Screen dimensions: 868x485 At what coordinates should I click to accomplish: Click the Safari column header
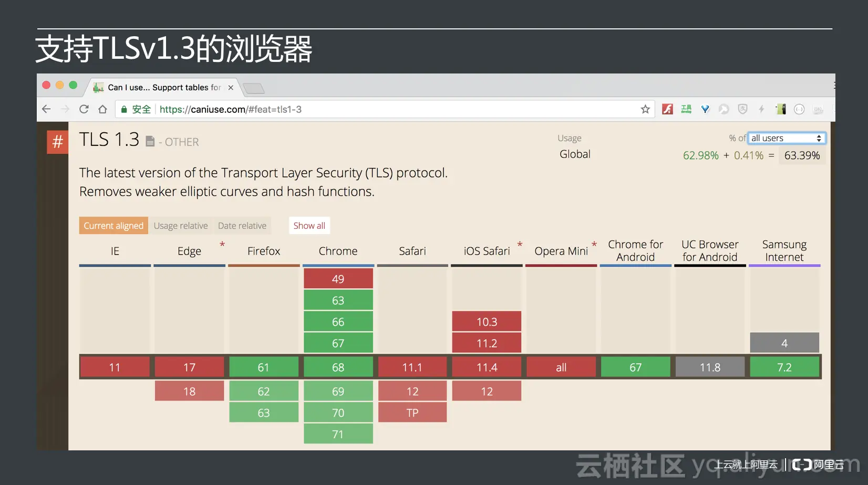tap(412, 251)
